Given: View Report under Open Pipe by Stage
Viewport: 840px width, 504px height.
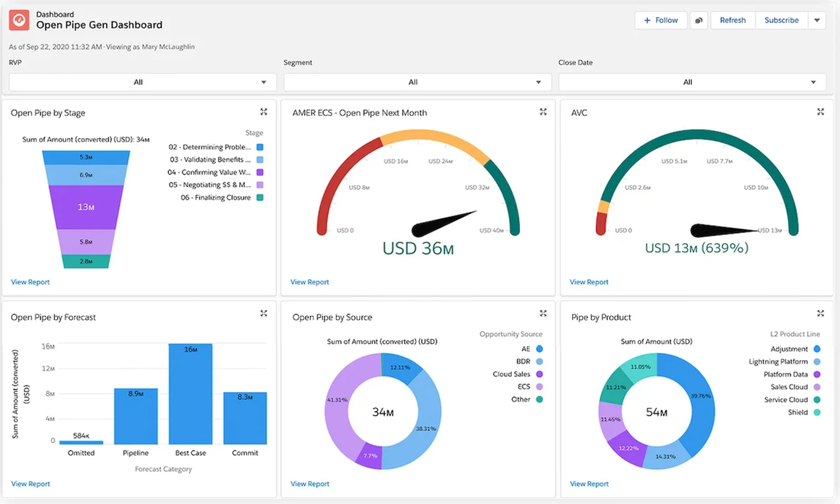Looking at the screenshot, I should tap(30, 282).
